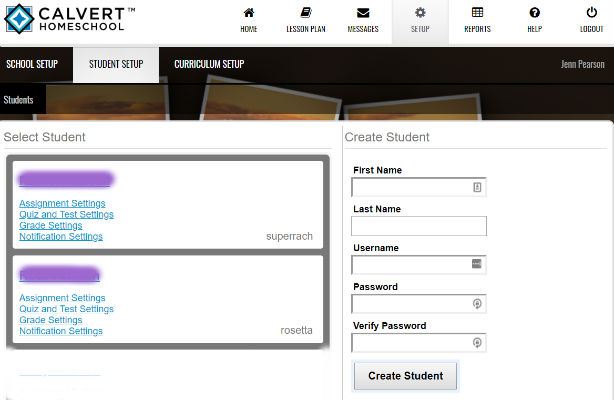Focus the Verify Password field
Viewport: 614px width, 400px height.
click(x=410, y=343)
